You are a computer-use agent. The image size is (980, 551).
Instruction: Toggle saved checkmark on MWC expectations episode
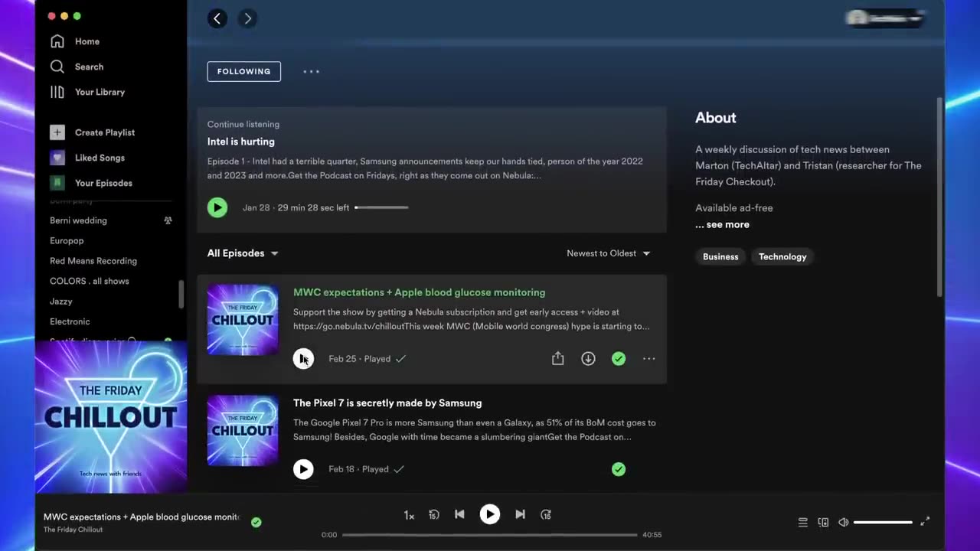point(619,358)
